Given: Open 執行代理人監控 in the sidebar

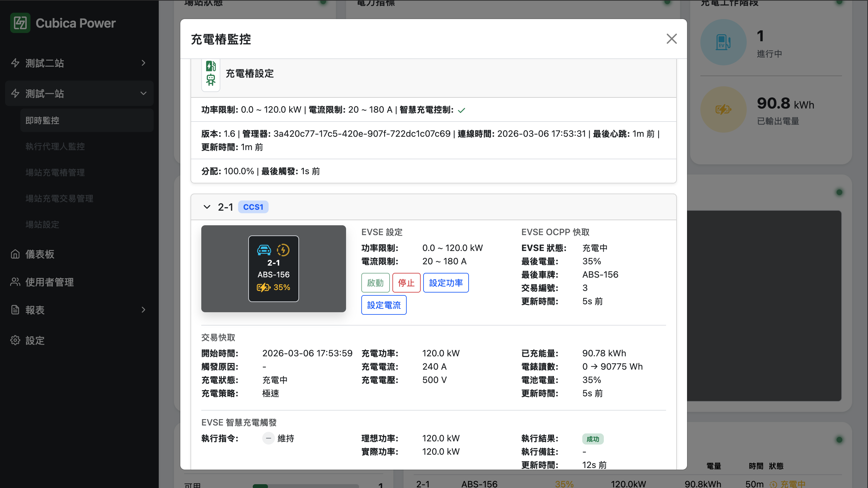Looking at the screenshot, I should coord(55,146).
